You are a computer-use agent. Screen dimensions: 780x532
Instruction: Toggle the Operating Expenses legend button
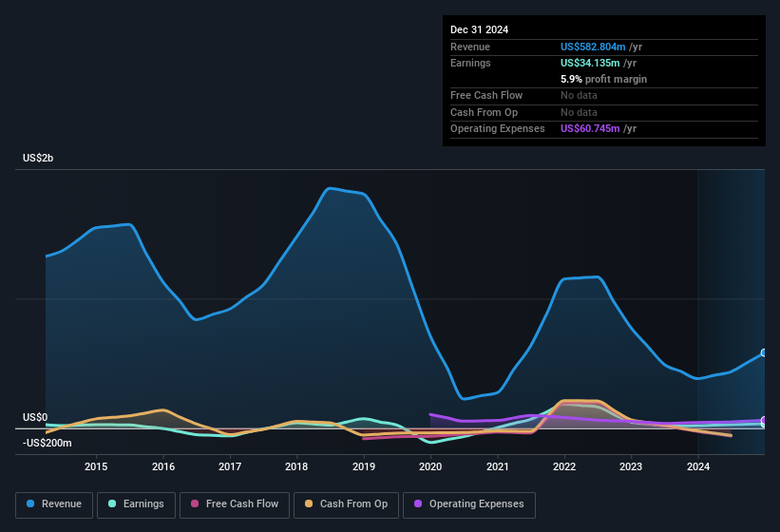pos(469,504)
